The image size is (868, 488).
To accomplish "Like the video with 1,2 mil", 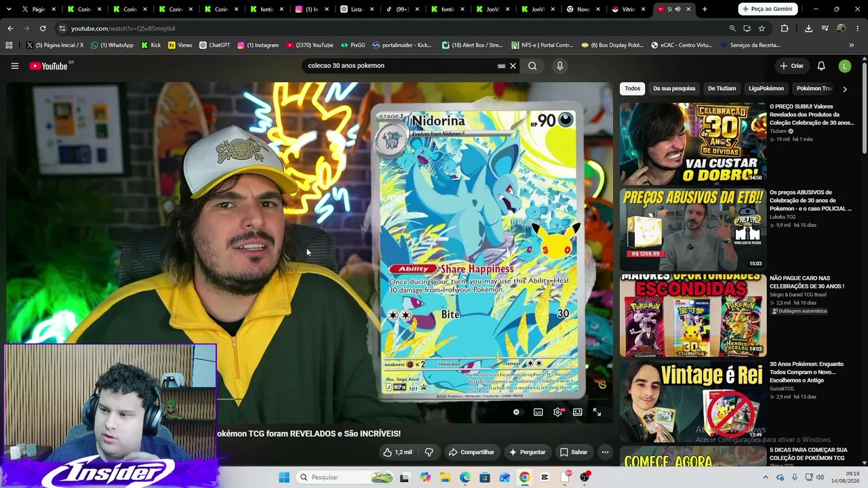I will coord(397,452).
